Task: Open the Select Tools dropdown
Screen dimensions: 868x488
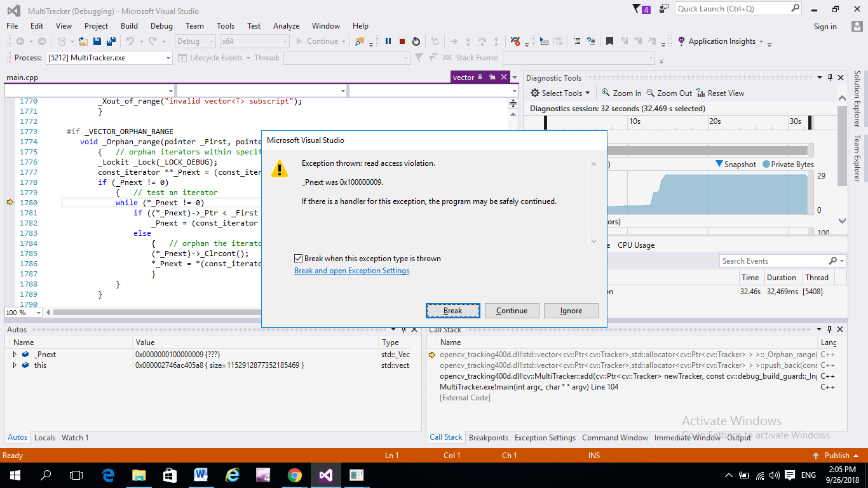Action: [560, 93]
